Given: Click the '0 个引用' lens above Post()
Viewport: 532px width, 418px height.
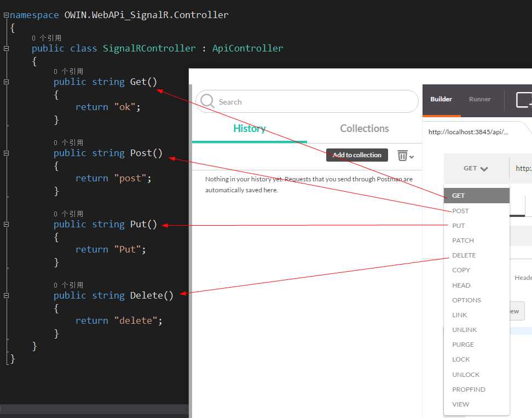Looking at the screenshot, I should tap(68, 143).
